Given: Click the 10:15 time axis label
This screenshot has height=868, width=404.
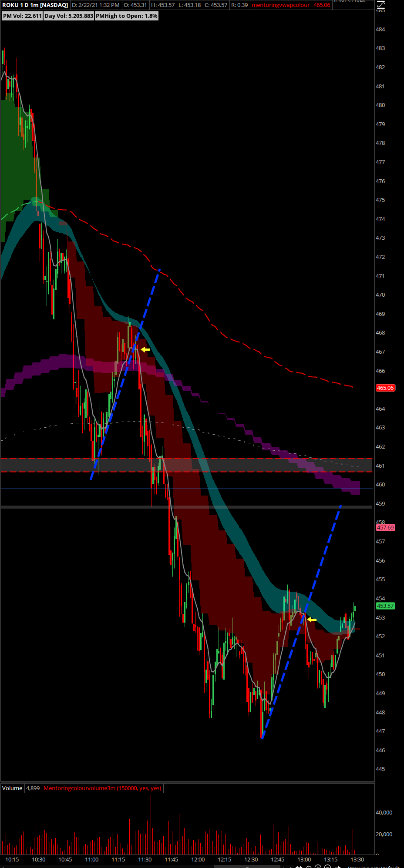Looking at the screenshot, I should pos(12,859).
